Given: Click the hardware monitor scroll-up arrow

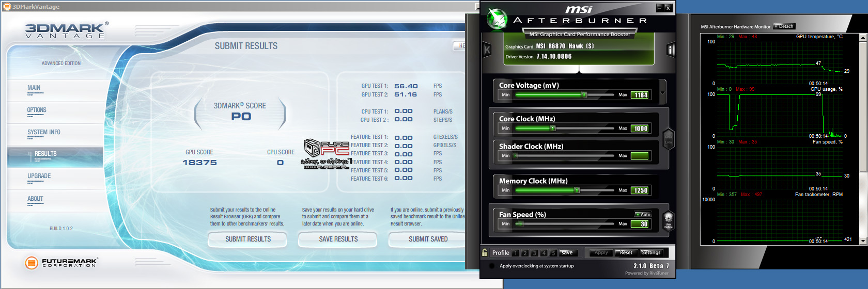Looking at the screenshot, I should (863, 38).
